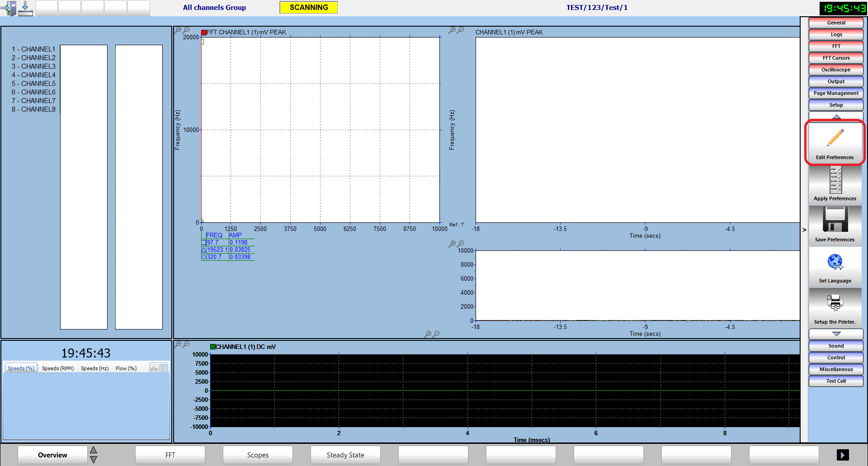The height and width of the screenshot is (466, 868).
Task: Click the TEST/123/Test/1 title text
Action: [597, 8]
